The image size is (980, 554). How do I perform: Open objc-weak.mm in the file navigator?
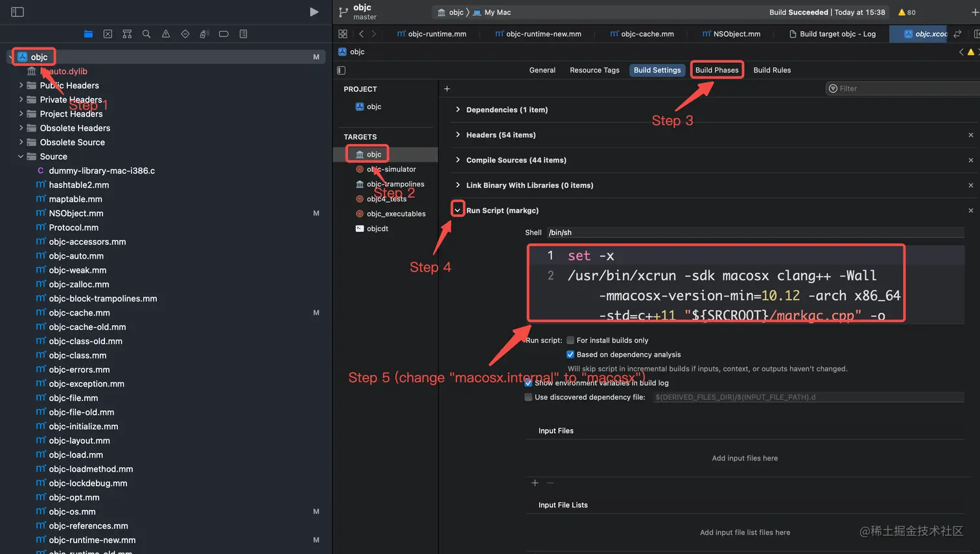77,270
